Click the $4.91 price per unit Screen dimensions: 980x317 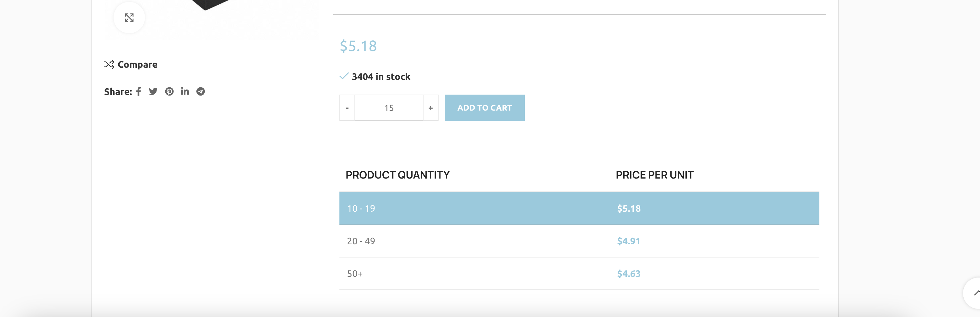[x=628, y=241]
